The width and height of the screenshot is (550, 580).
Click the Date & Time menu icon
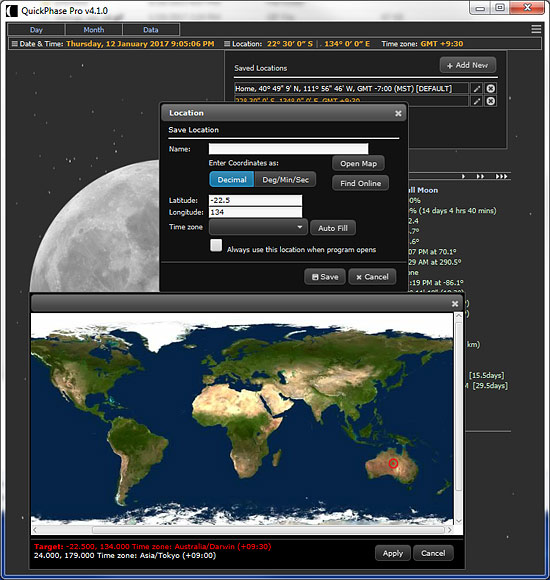[15, 44]
